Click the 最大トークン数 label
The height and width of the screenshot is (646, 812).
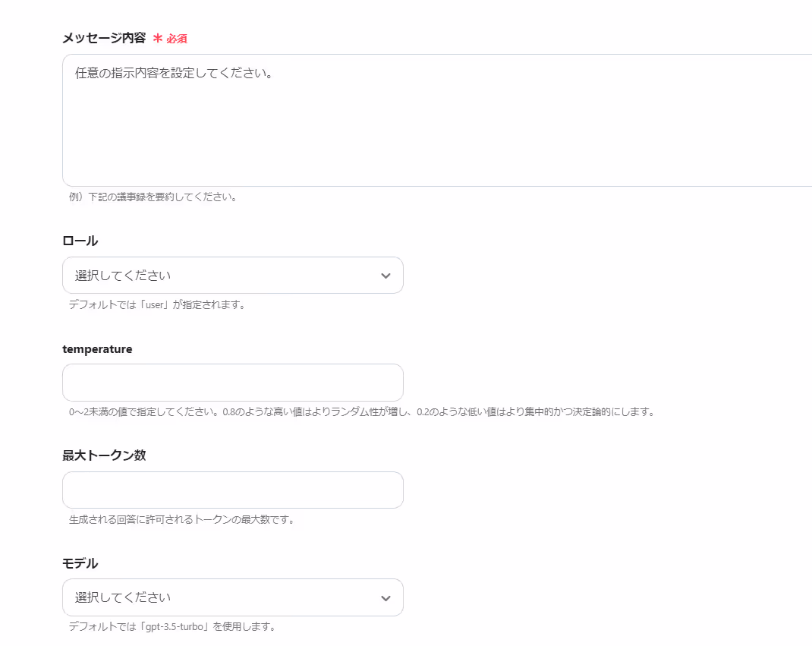104,455
